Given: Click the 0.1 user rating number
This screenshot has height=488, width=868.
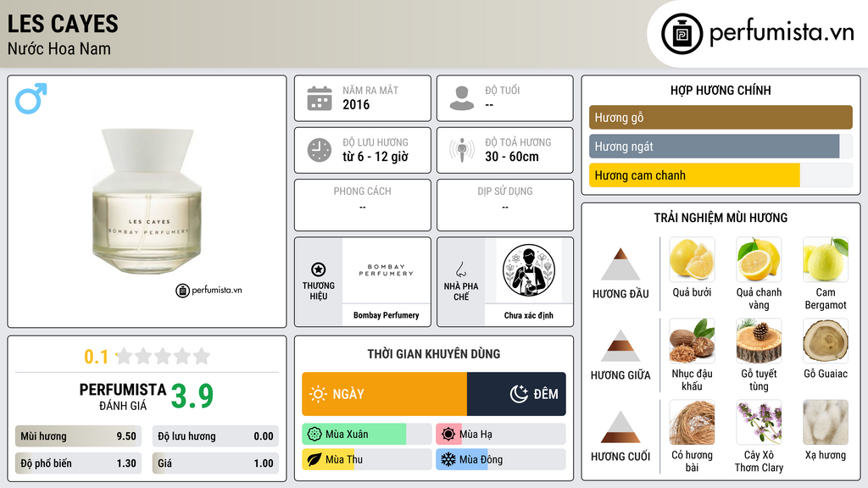Looking at the screenshot, I should (97, 357).
